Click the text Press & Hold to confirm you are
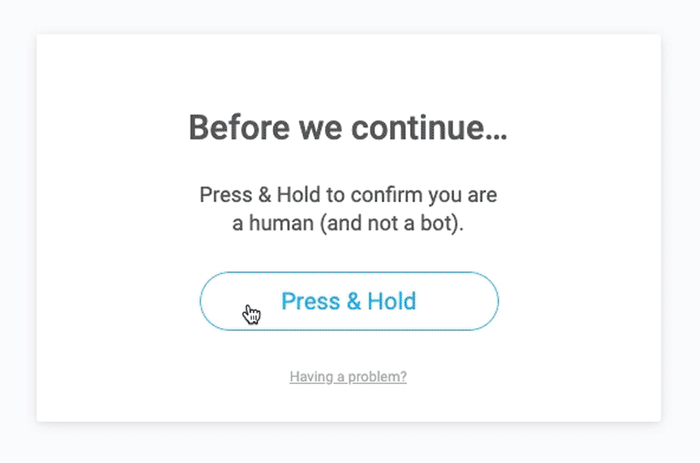 point(348,195)
